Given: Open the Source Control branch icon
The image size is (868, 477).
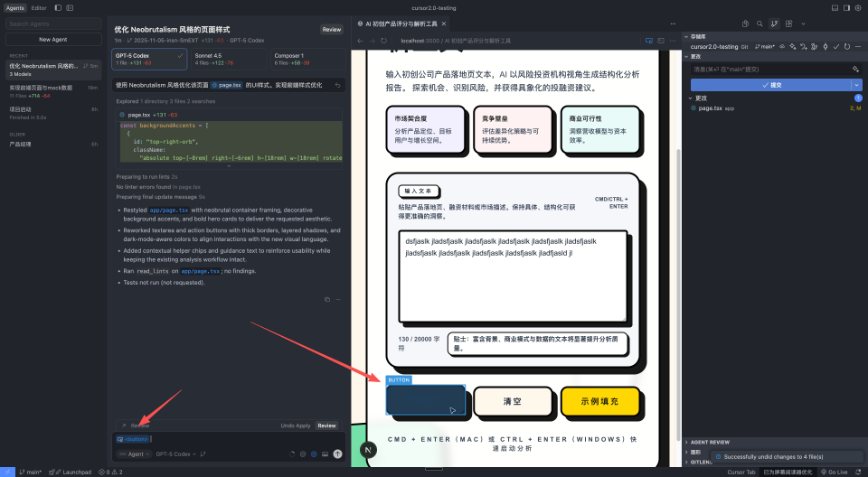Looking at the screenshot, I should pos(776,23).
